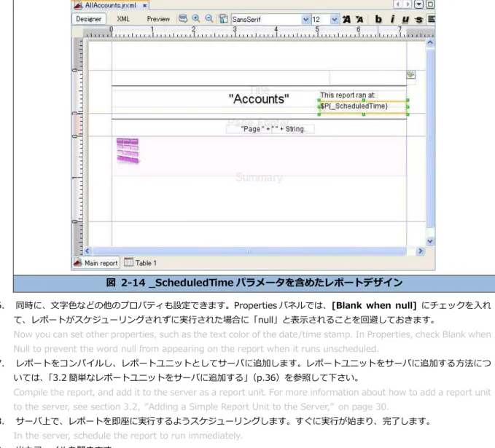Click the horizontal scrollbar right arrow
The image size is (495, 448).
coord(420,251)
